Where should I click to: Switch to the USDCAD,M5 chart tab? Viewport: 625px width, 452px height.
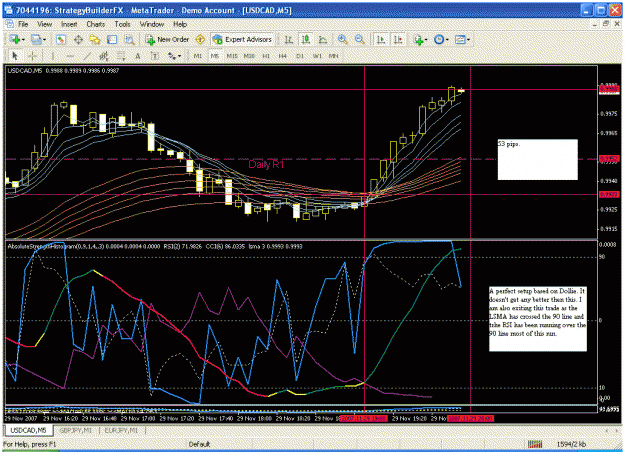point(28,430)
